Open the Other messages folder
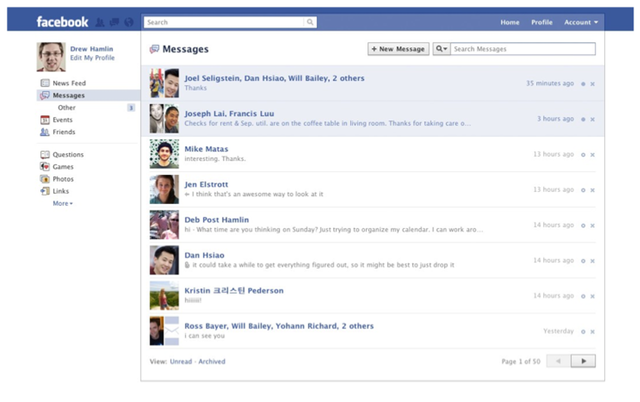This screenshot has width=640, height=402. point(67,108)
